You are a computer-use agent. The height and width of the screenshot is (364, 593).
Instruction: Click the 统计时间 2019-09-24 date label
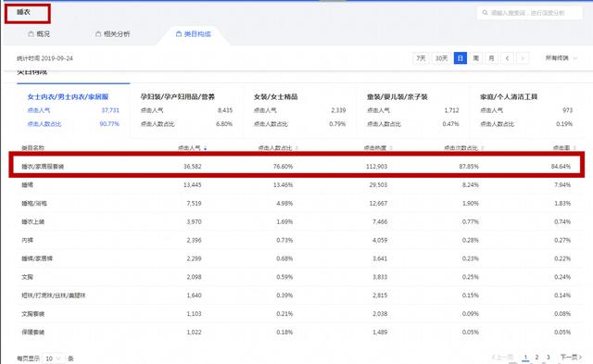(44, 58)
